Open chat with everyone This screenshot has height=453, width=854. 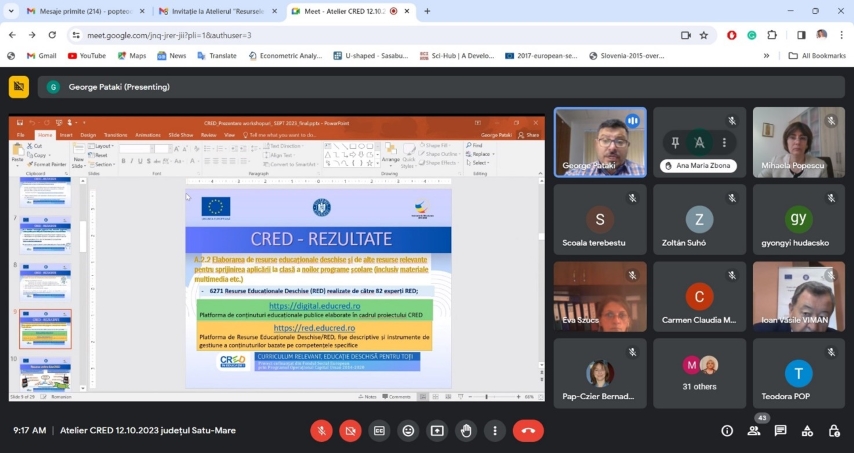pos(781,431)
